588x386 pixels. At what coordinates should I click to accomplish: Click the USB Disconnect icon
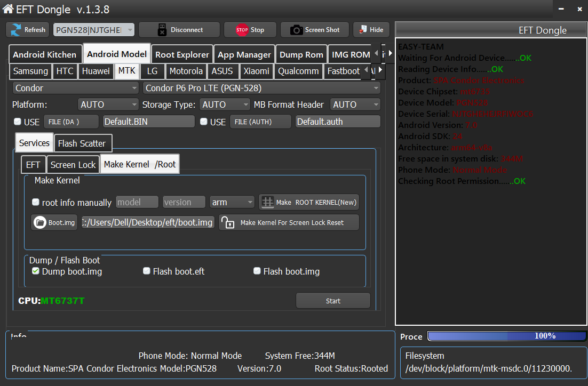[162, 30]
